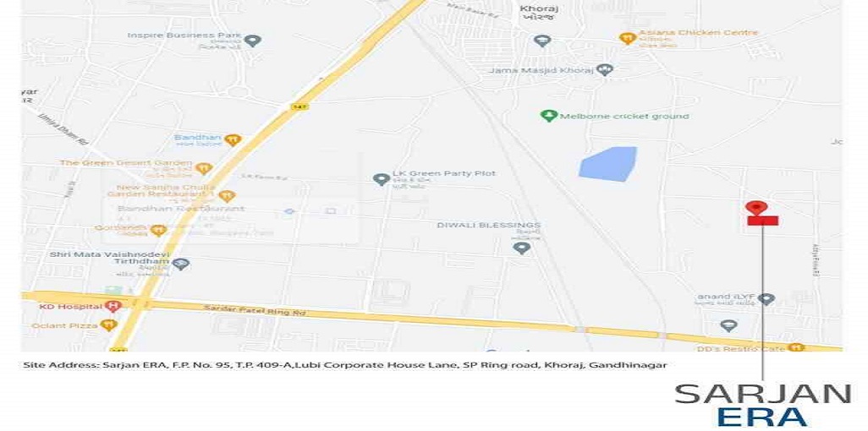Open The Green Desert Garden restaurant pin
868x431 pixels.
click(x=204, y=168)
